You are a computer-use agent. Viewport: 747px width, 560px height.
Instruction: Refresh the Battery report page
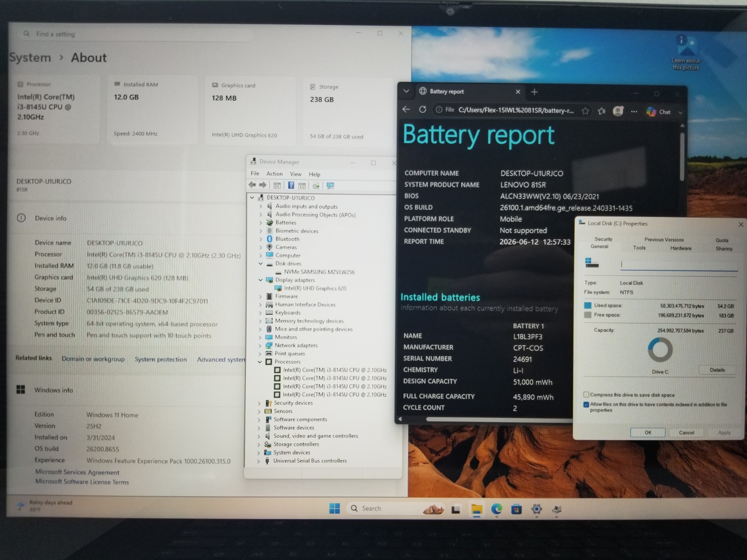click(423, 110)
